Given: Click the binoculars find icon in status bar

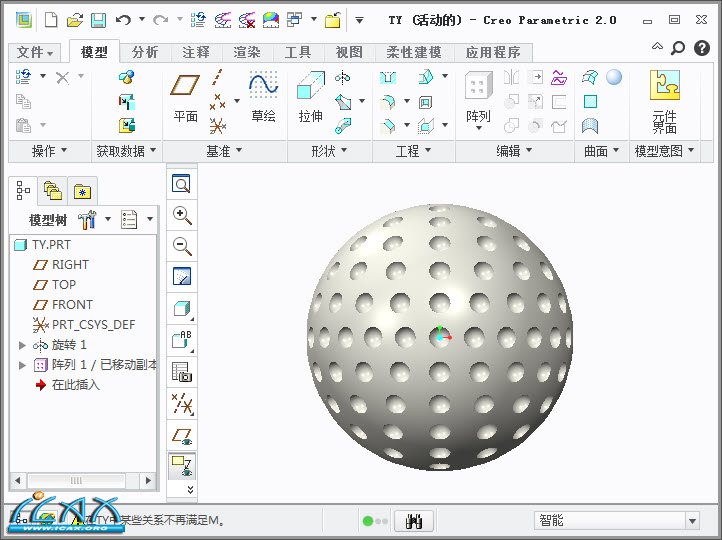Looking at the screenshot, I should (x=414, y=521).
